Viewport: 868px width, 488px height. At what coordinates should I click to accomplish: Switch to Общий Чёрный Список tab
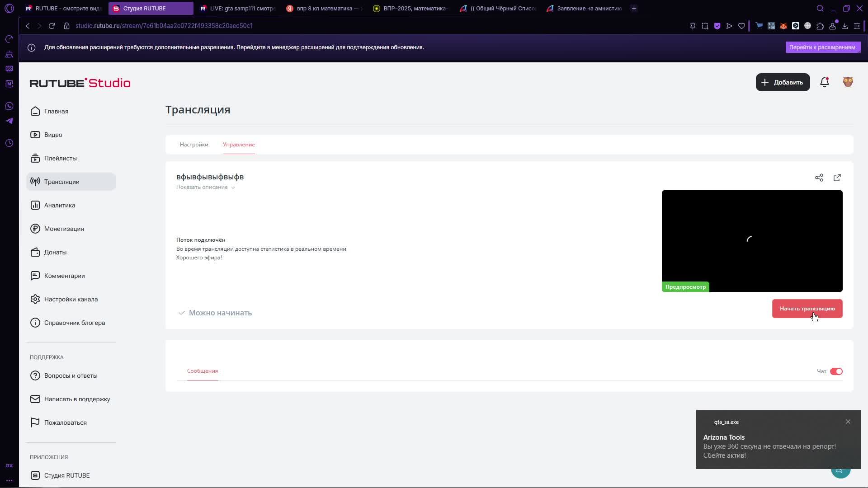[x=499, y=8]
